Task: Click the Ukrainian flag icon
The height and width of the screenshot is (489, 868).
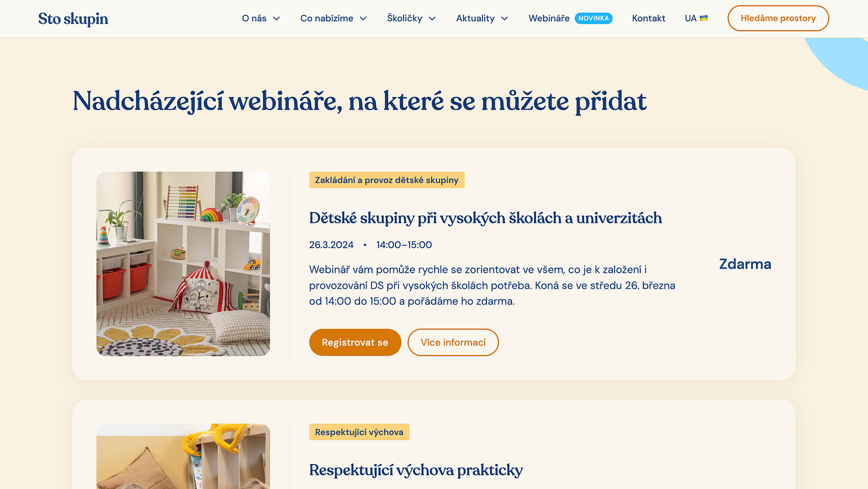Action: click(703, 18)
